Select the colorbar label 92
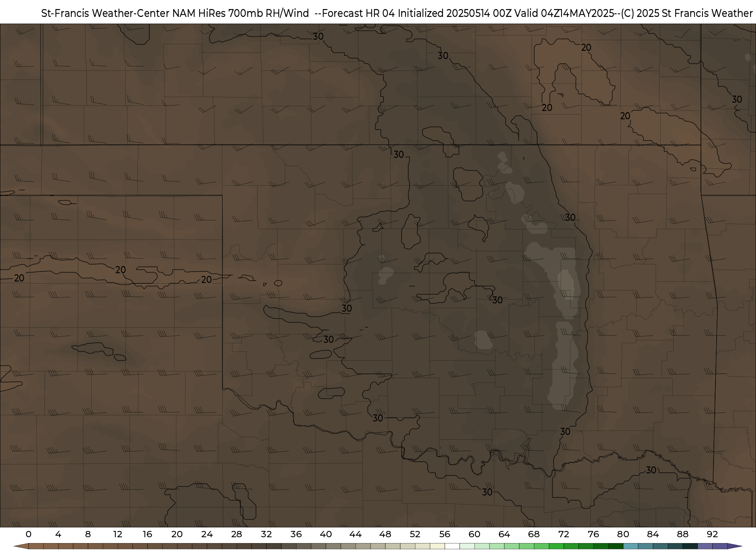Viewport: 756px width, 551px height. coord(712,534)
